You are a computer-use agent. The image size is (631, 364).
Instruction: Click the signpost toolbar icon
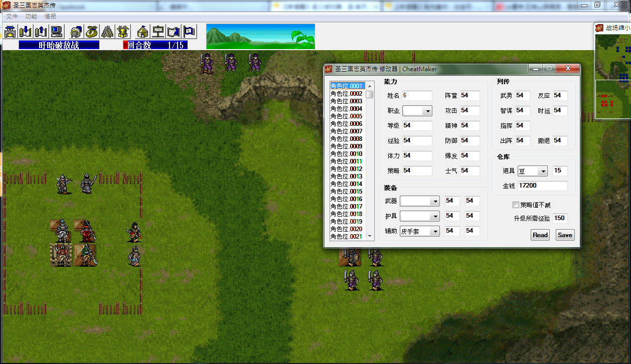pos(159,32)
